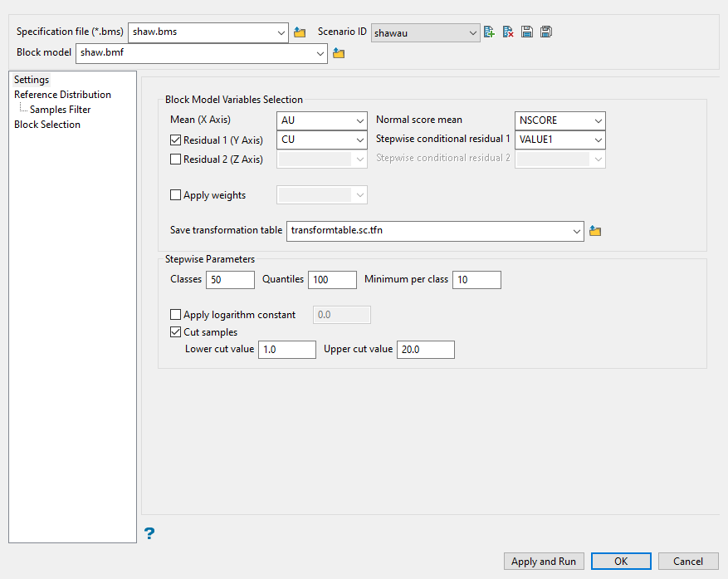Open help with the question mark icon

[x=149, y=533]
